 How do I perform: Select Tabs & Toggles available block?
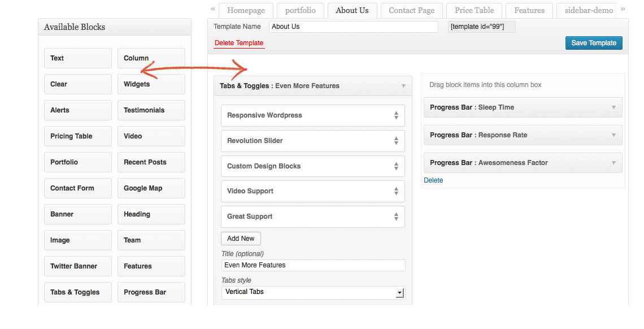point(77,292)
